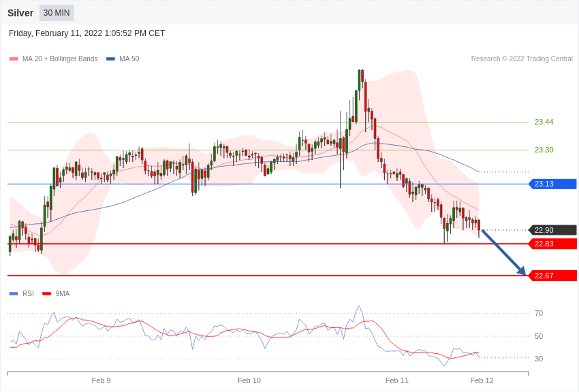Select the Silver chart title
Screen dimensions: 579x392
pos(20,13)
